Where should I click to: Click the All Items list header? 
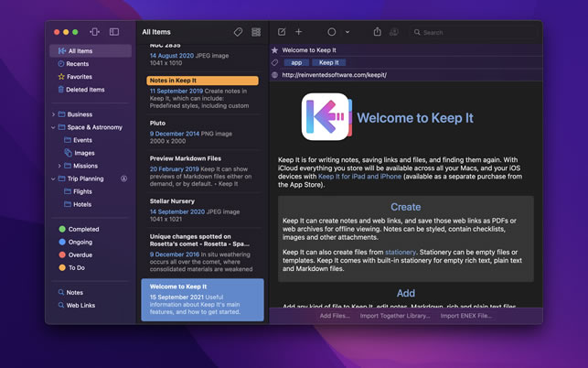pos(156,32)
